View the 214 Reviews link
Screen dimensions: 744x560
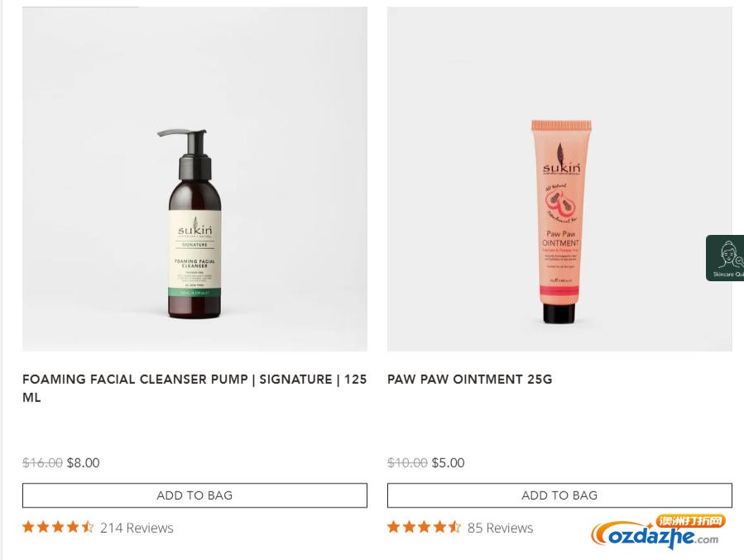(x=137, y=528)
